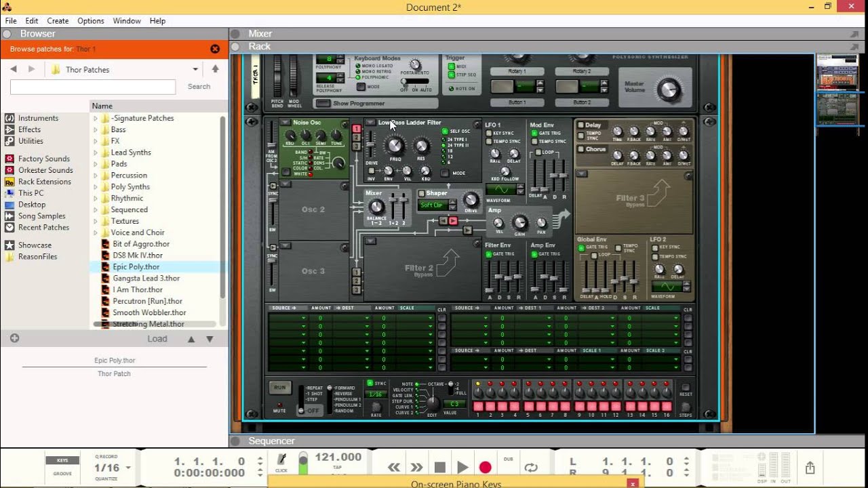Click the Fast Forward transport button
This screenshot has width=868, height=488.
click(x=417, y=467)
